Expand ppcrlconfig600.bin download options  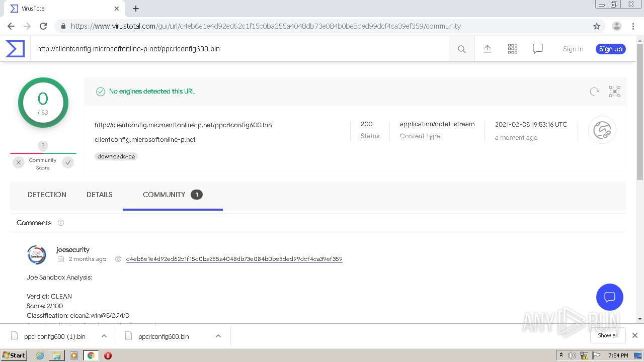[x=218, y=336]
